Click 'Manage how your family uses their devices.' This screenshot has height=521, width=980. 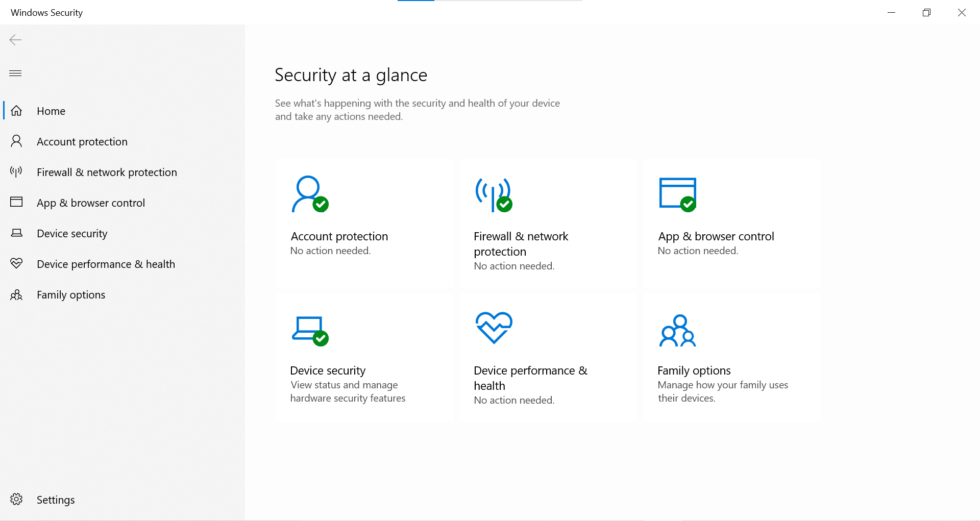click(x=723, y=391)
